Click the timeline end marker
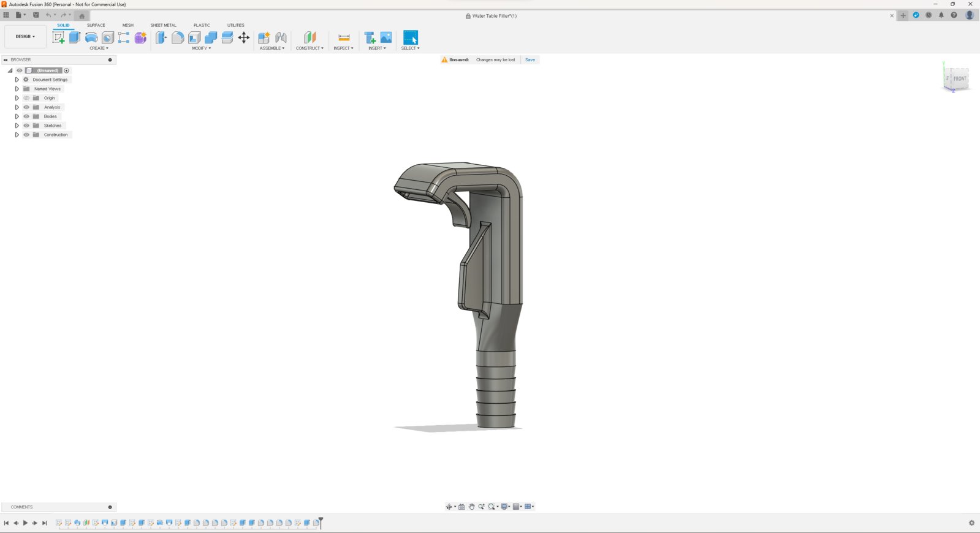Image resolution: width=980 pixels, height=533 pixels. pos(321,522)
